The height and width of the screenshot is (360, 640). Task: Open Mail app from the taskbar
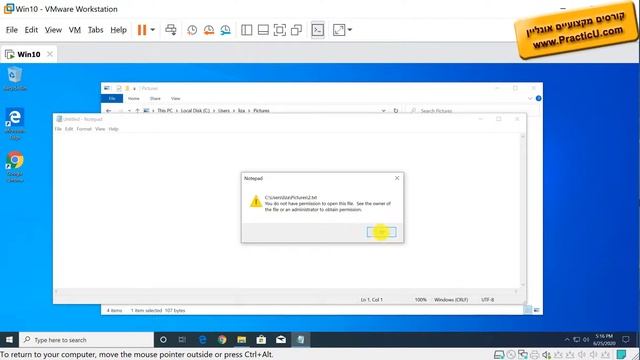(281, 340)
